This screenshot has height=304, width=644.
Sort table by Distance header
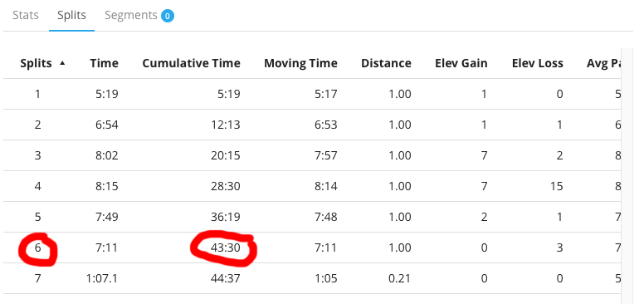pos(386,63)
